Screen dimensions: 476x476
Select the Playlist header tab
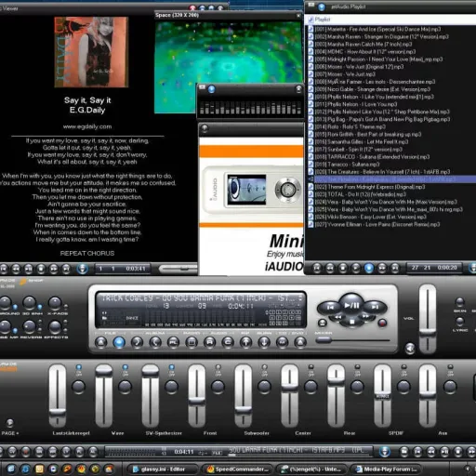[323, 20]
